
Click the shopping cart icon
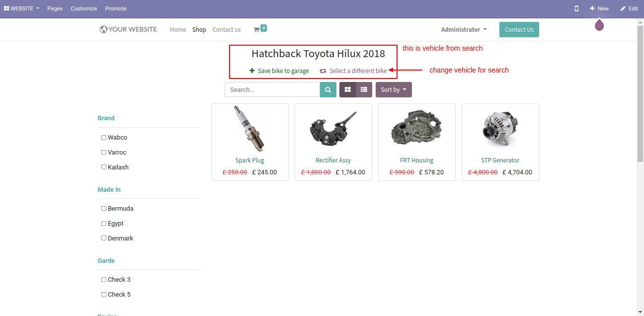click(256, 30)
